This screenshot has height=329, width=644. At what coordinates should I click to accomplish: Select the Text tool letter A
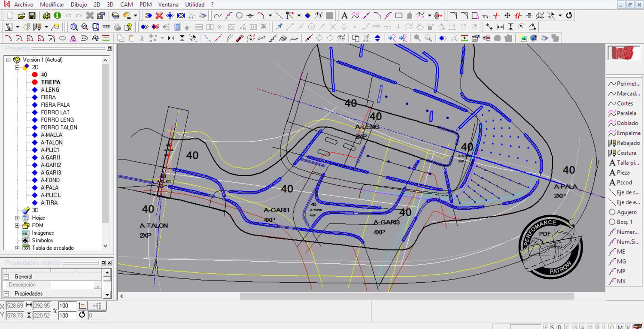[x=344, y=15]
